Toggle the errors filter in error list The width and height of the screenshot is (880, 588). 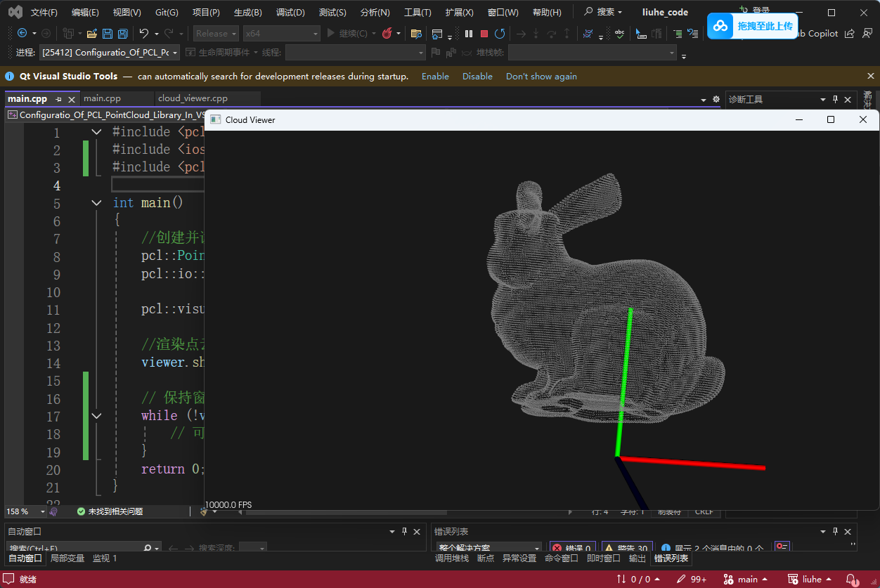point(573,549)
